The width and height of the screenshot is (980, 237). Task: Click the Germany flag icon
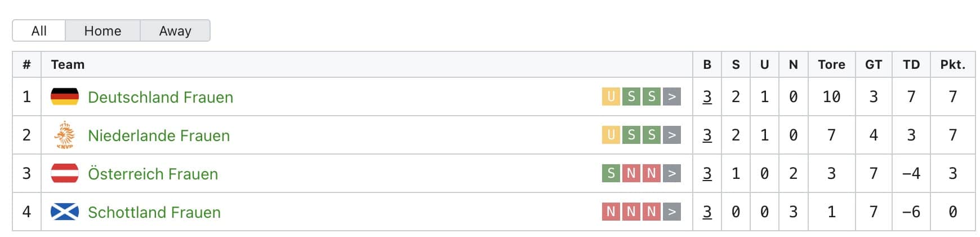click(65, 96)
